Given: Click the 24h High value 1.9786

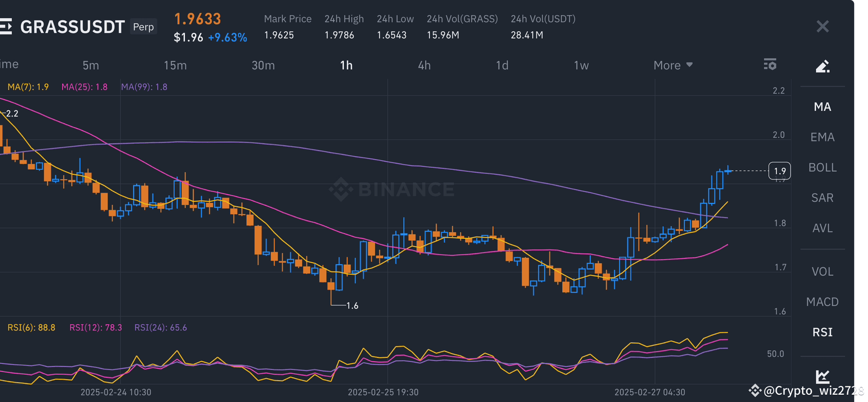Looking at the screenshot, I should pyautogui.click(x=339, y=35).
